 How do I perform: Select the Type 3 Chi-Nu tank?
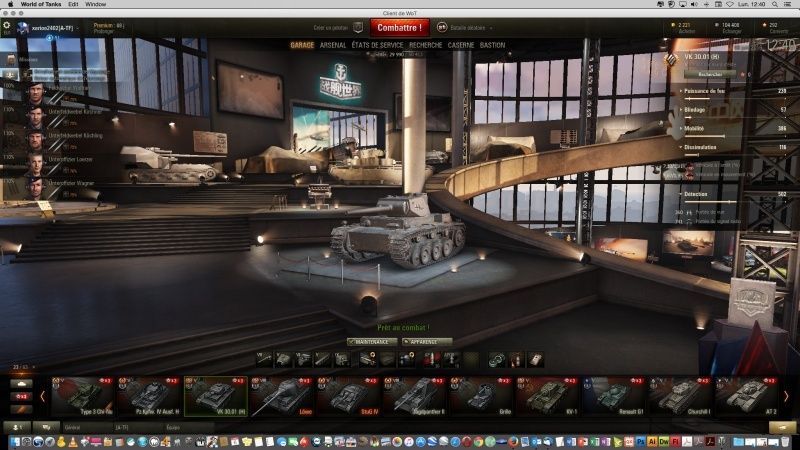coord(83,396)
